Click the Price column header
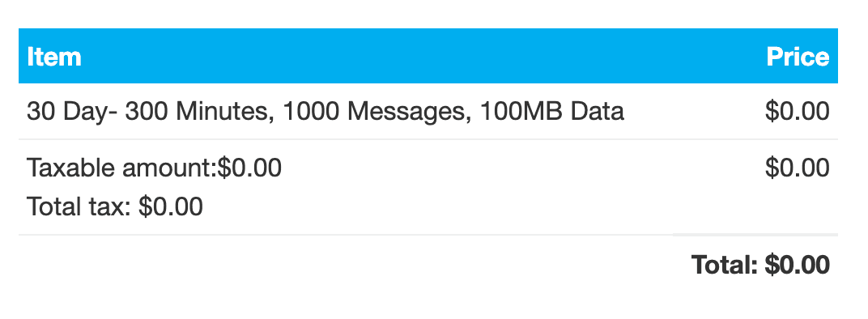The height and width of the screenshot is (319, 868). (798, 57)
